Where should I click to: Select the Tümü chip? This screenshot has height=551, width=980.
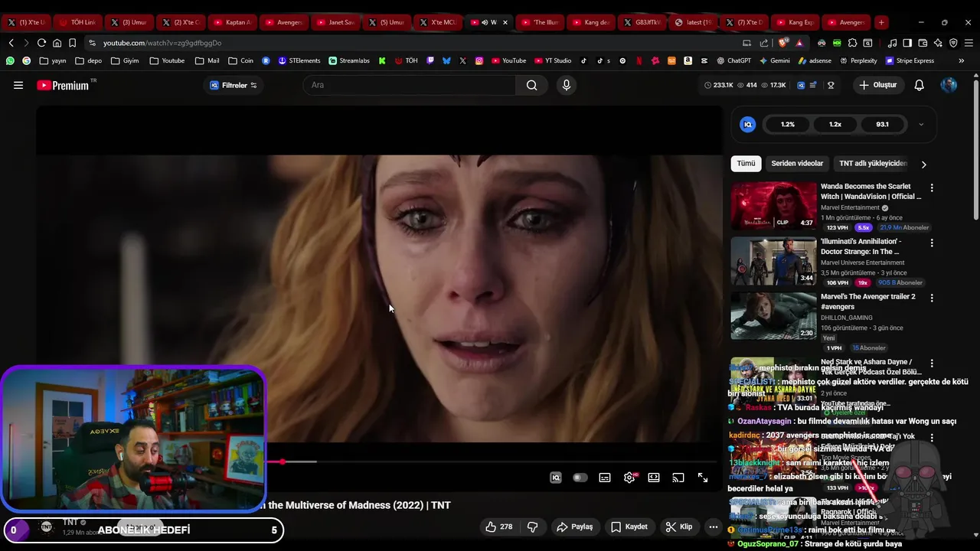tap(746, 163)
